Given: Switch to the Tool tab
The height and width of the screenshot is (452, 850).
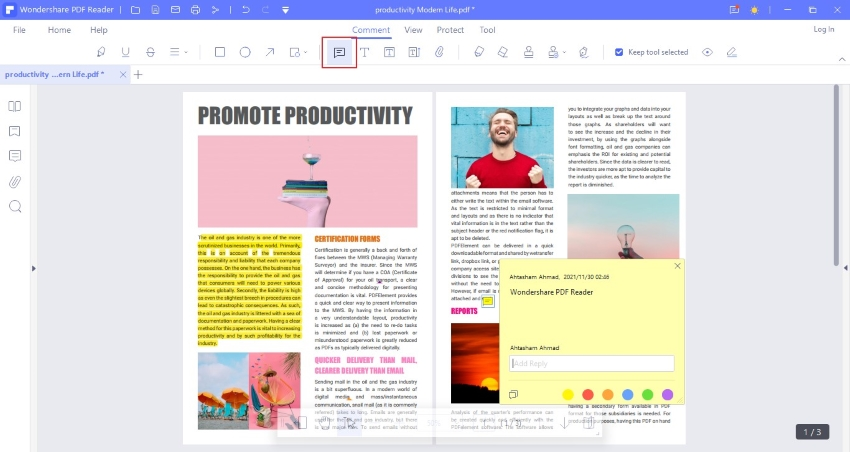Looking at the screenshot, I should (487, 30).
